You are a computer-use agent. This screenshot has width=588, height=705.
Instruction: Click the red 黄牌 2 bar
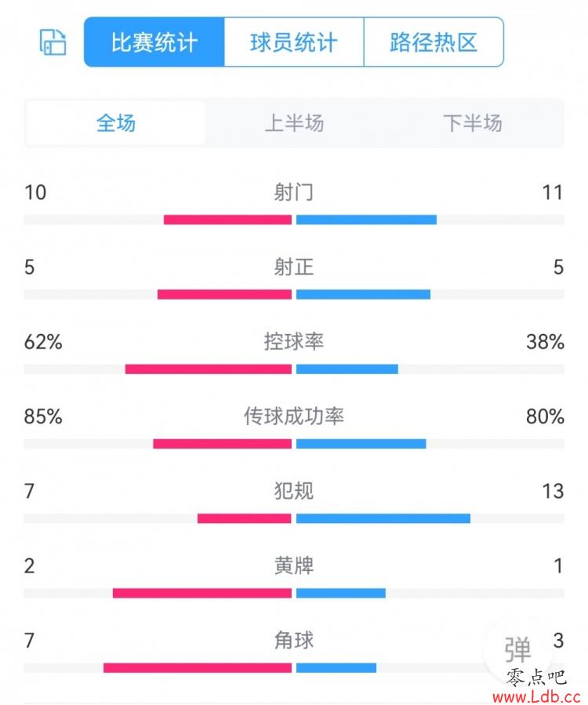click(x=202, y=593)
